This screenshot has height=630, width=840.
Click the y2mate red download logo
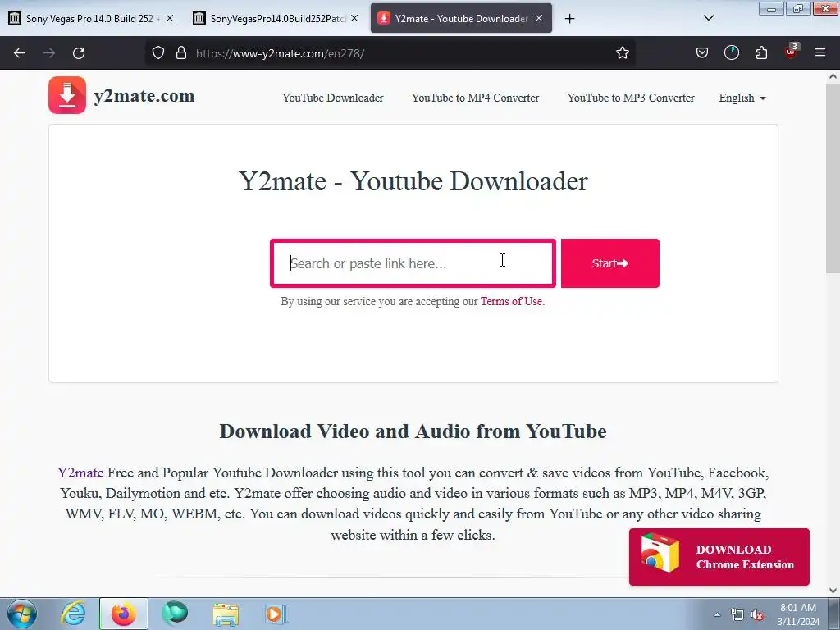[x=67, y=95]
